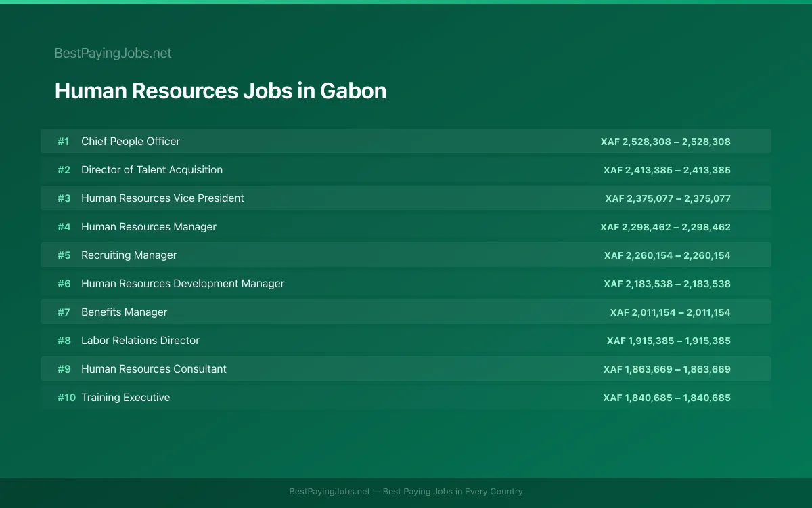This screenshot has width=812, height=508.
Task: Select the Training Executive title
Action: click(125, 397)
